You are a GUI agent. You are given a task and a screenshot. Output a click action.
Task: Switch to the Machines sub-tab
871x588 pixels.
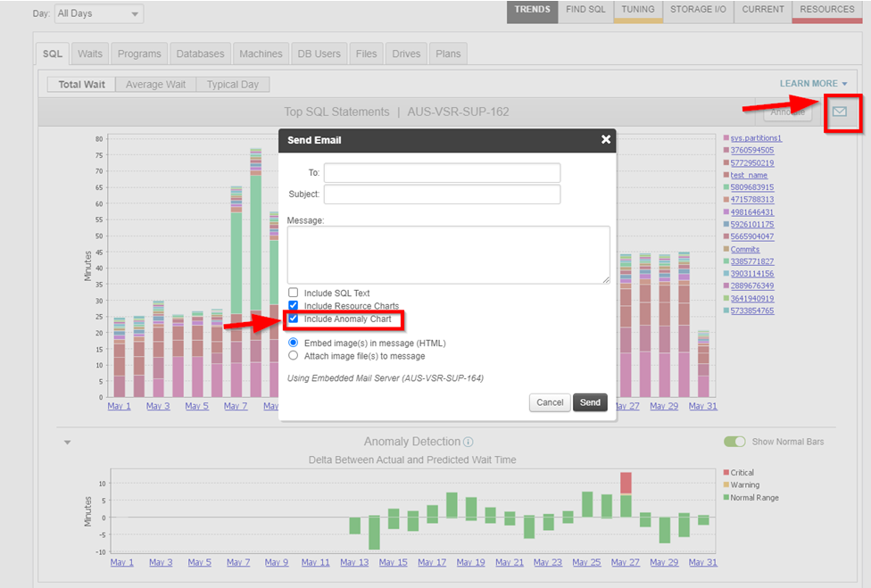pyautogui.click(x=261, y=54)
